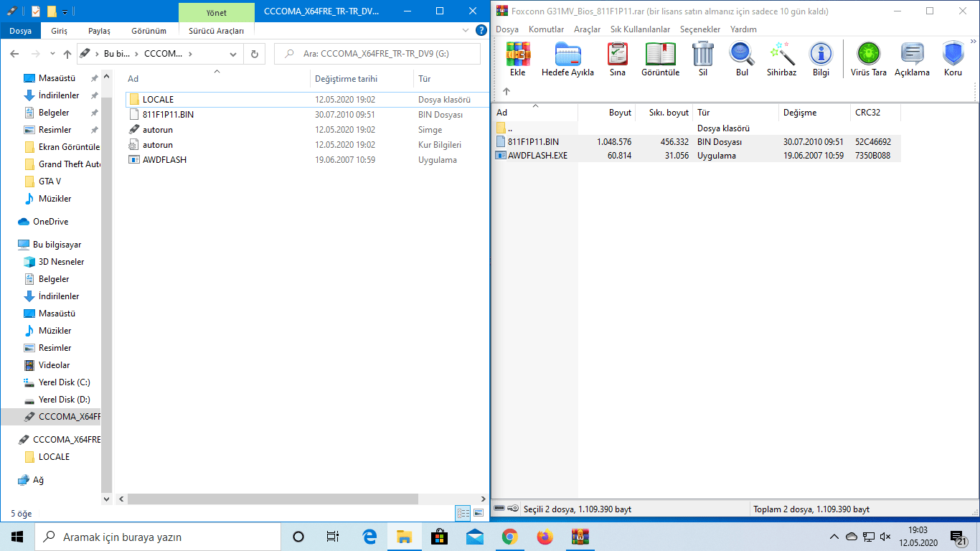This screenshot has width=980, height=551.
Task: Select the autorun Simge icon file
Action: 158,130
